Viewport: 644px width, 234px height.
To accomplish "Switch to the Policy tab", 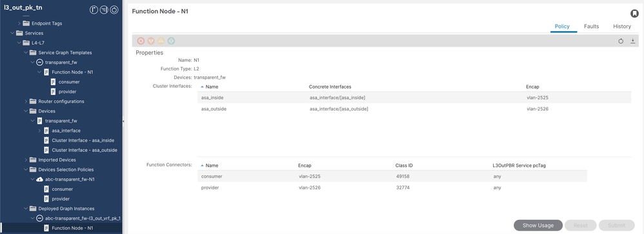I will tap(562, 27).
